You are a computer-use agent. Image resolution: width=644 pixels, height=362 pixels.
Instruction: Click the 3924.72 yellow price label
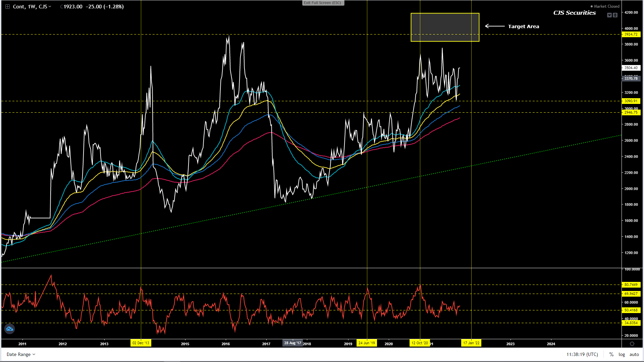pyautogui.click(x=631, y=34)
